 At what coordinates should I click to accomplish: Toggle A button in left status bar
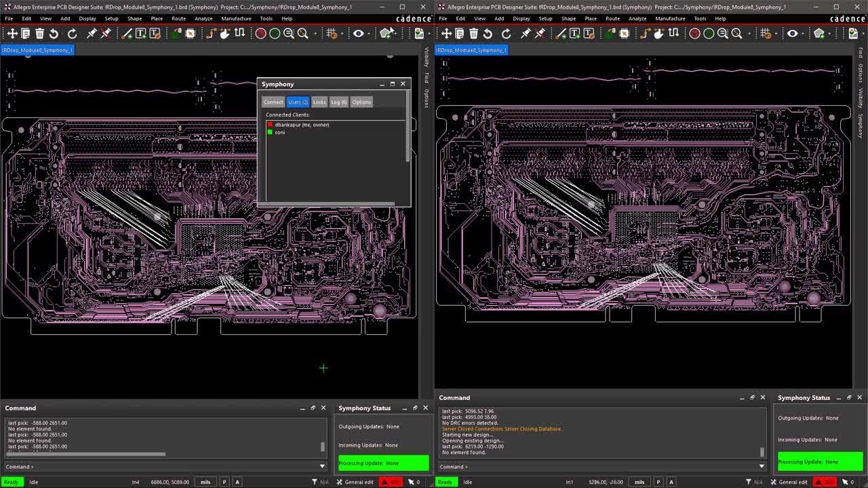(x=237, y=482)
